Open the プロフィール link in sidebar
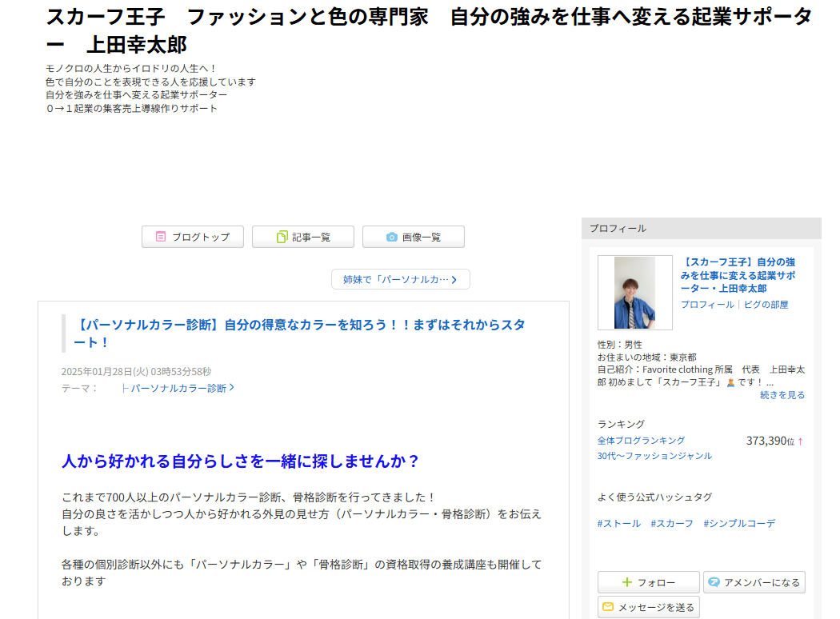 pos(706,305)
